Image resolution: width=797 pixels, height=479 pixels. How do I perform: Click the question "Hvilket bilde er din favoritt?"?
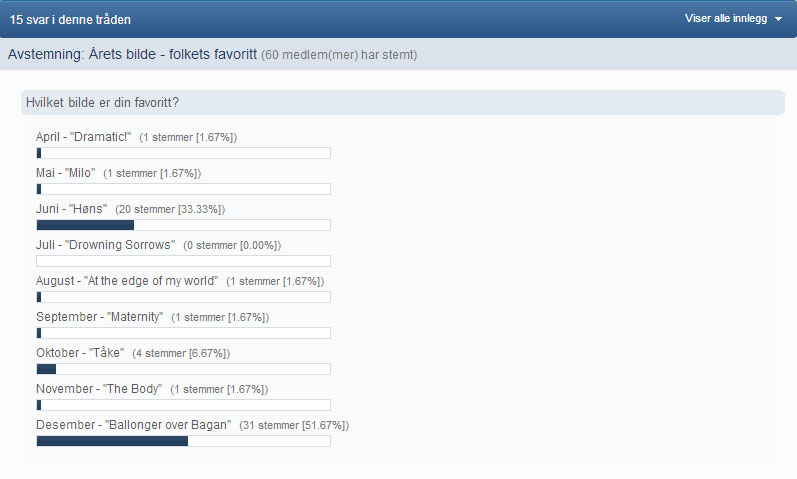pos(102,102)
